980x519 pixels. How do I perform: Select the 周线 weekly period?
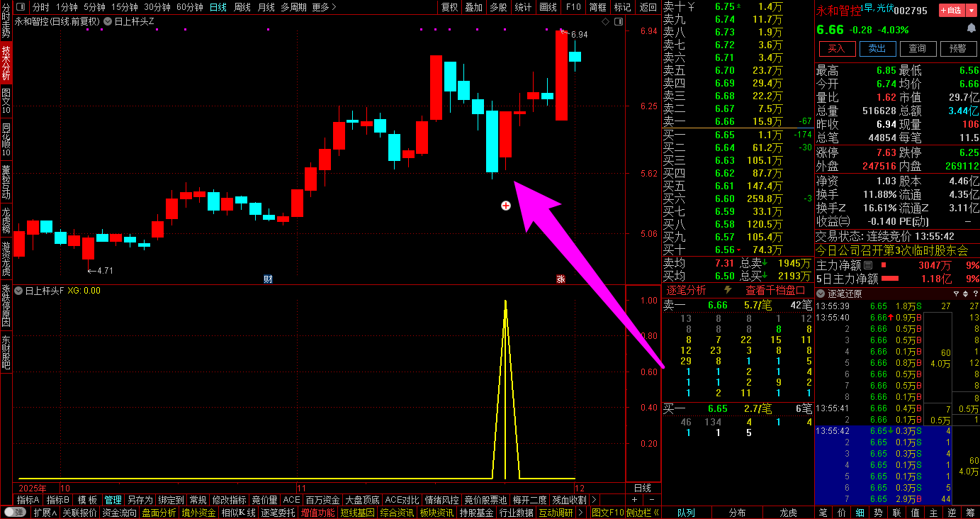(x=242, y=7)
